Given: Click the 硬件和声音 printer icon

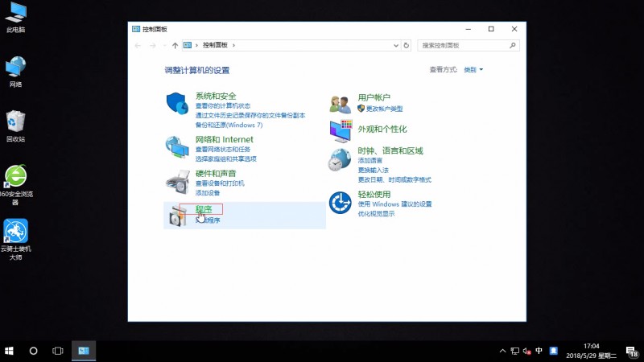Looking at the screenshot, I should [x=177, y=182].
